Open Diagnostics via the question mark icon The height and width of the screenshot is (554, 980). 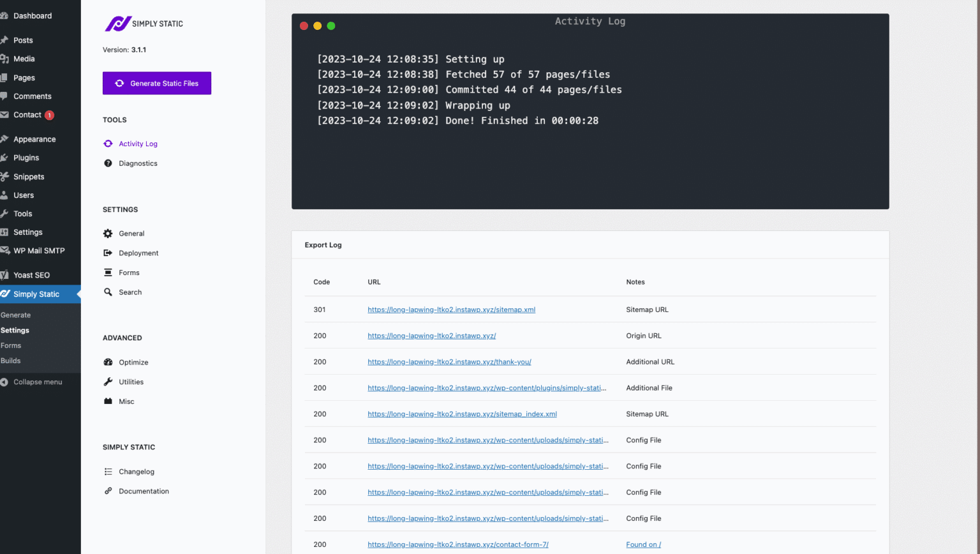[108, 163]
